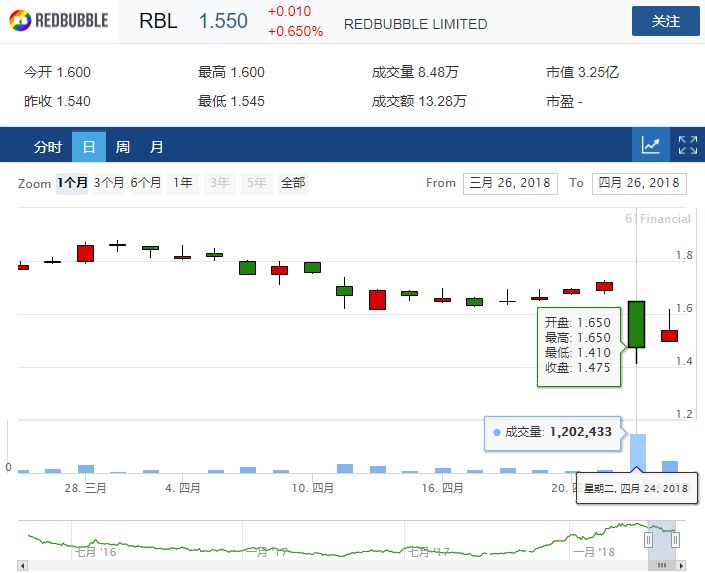705x573 pixels.
Task: Click the 成交额 13.28万 value
Action: 419,101
